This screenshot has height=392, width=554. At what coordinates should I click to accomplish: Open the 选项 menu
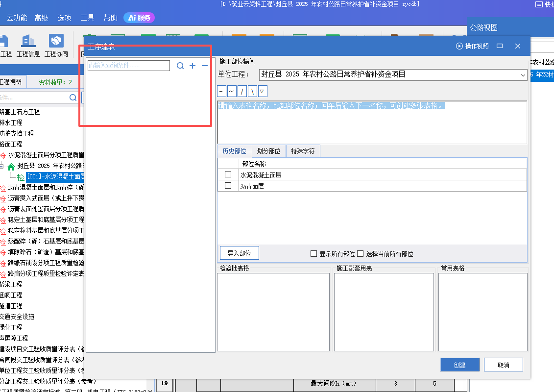(x=64, y=18)
